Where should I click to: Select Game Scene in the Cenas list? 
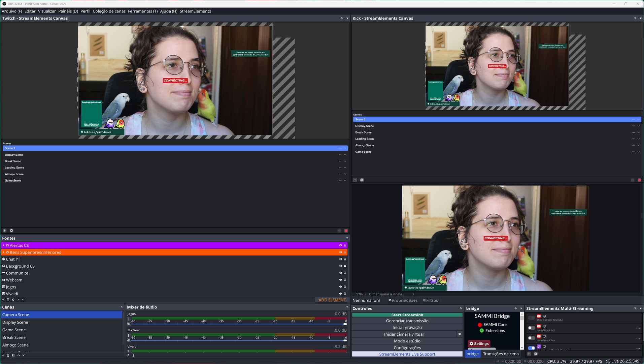14,330
